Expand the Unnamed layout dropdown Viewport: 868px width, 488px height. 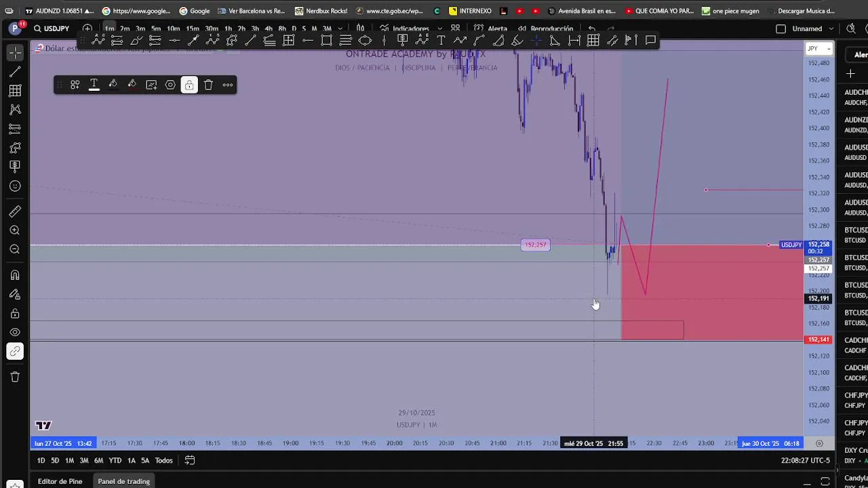pos(831,28)
